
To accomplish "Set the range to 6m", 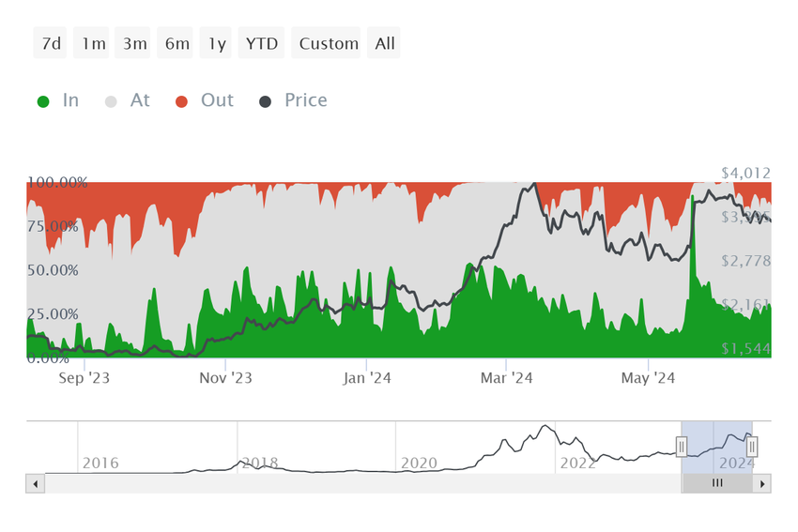I will coord(175,43).
